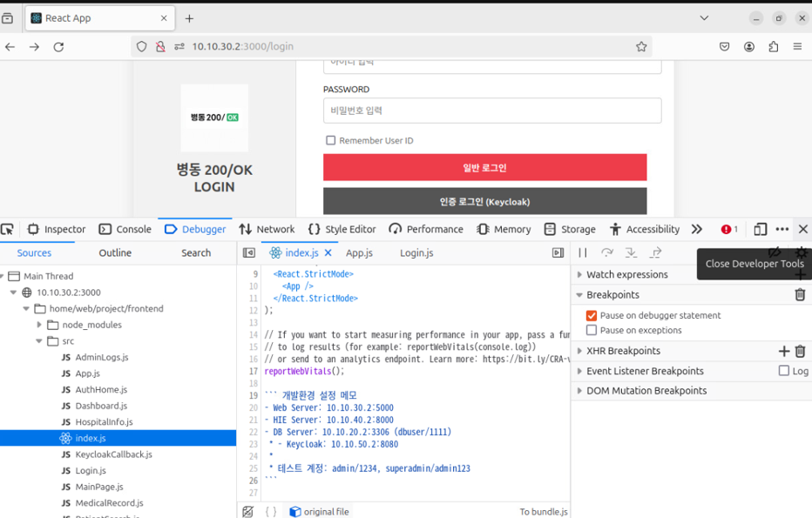Collapse the breakpoints pane icon
Image resolution: width=812 pixels, height=518 pixels.
click(558, 252)
